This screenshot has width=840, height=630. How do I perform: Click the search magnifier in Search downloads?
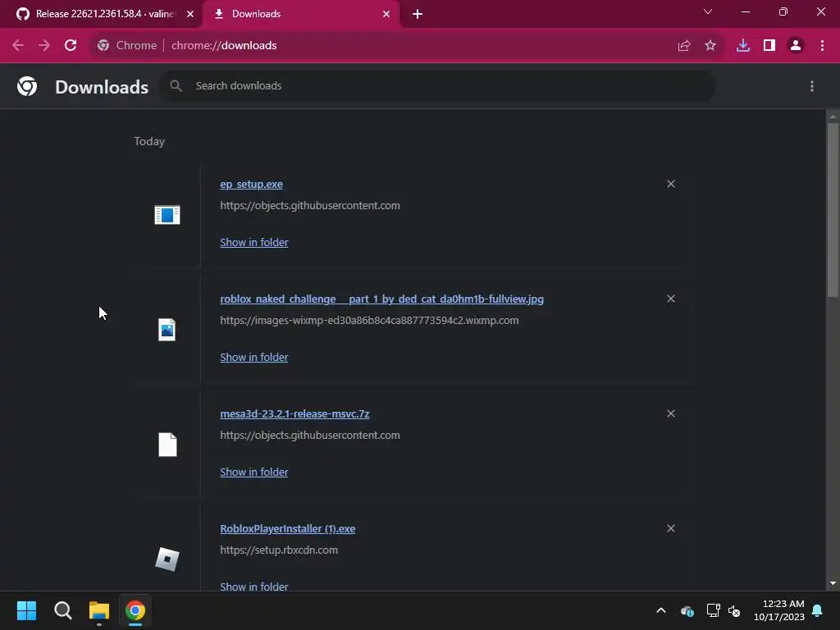(176, 85)
